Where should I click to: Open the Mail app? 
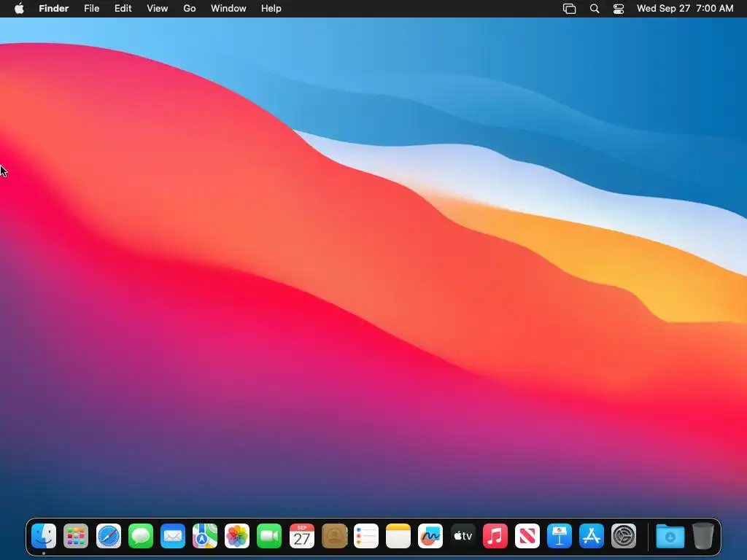173,536
